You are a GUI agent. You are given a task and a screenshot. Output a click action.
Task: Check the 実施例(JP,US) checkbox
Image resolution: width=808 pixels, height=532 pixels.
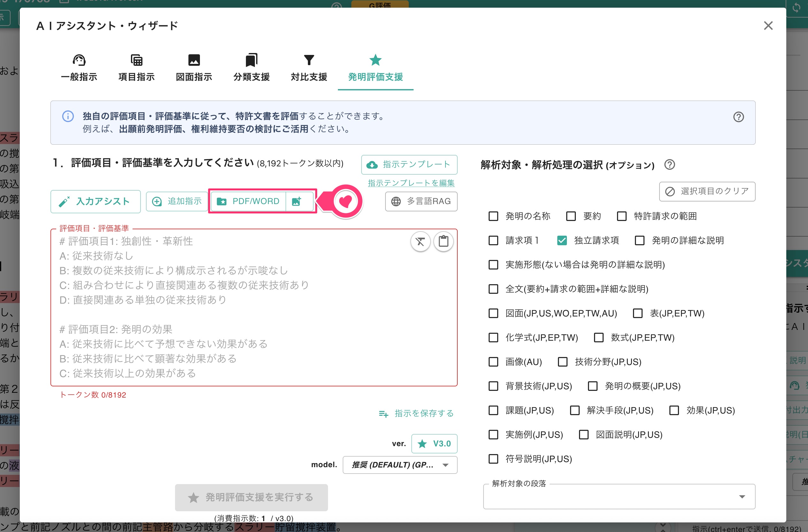pyautogui.click(x=493, y=435)
